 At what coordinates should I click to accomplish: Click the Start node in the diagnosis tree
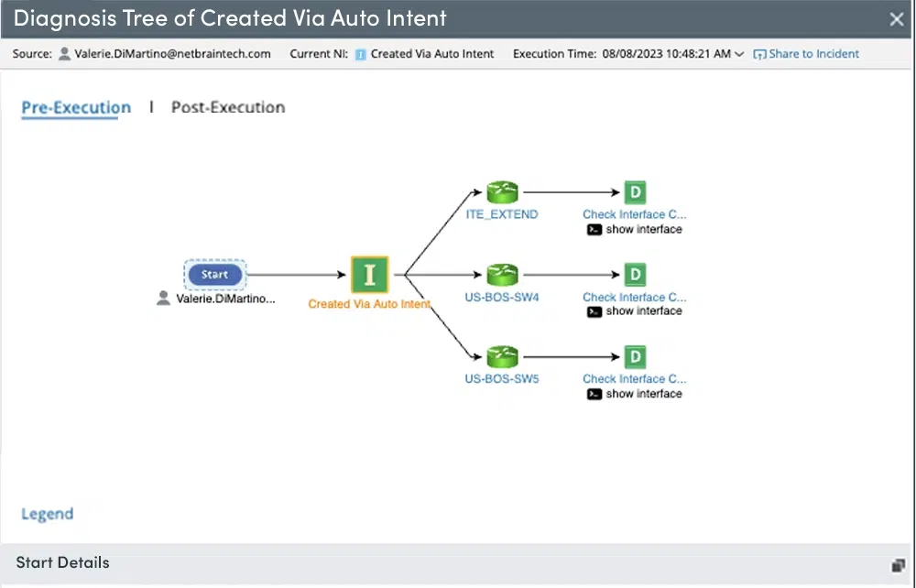coord(215,275)
